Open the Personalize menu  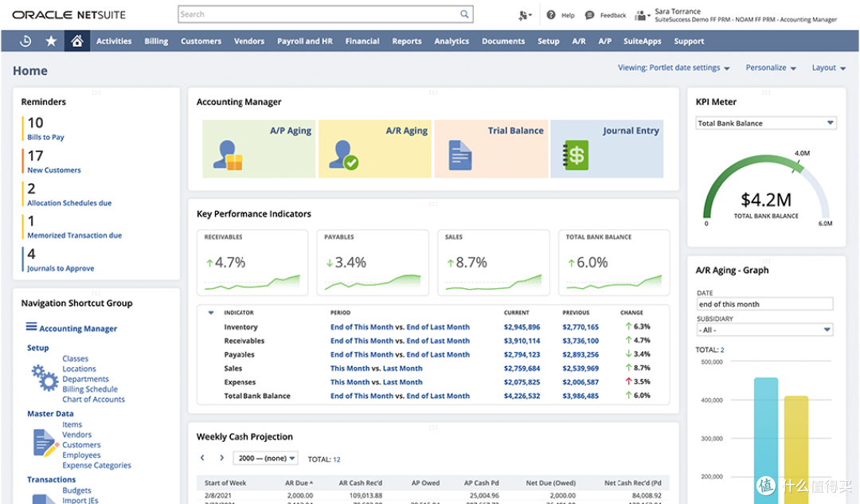771,68
